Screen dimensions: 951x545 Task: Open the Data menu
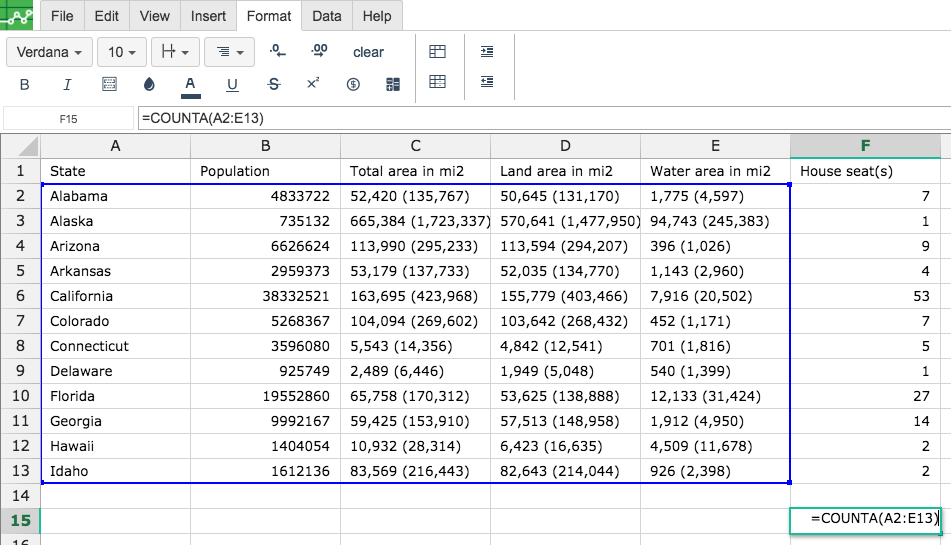326,16
